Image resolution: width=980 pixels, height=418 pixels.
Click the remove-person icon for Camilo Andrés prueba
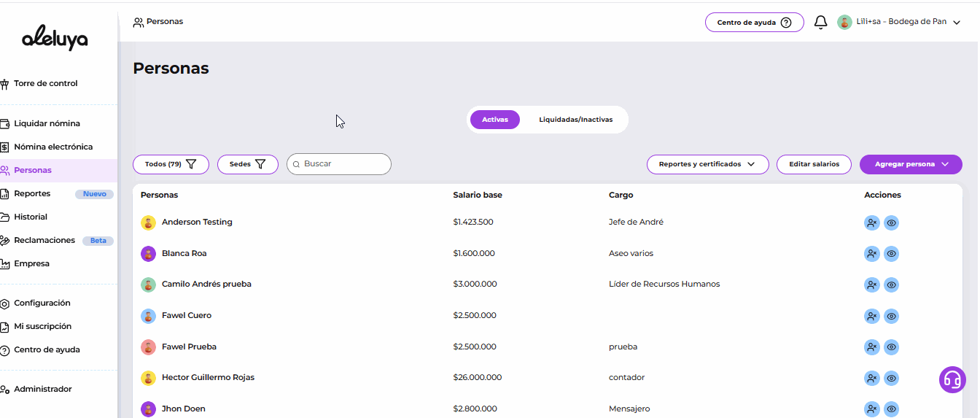(871, 285)
